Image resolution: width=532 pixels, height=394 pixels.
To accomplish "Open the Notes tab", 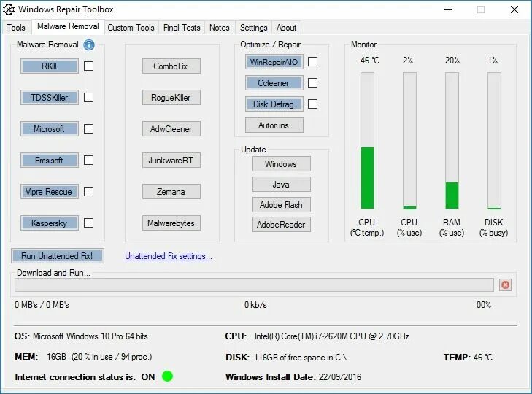I will (x=219, y=28).
